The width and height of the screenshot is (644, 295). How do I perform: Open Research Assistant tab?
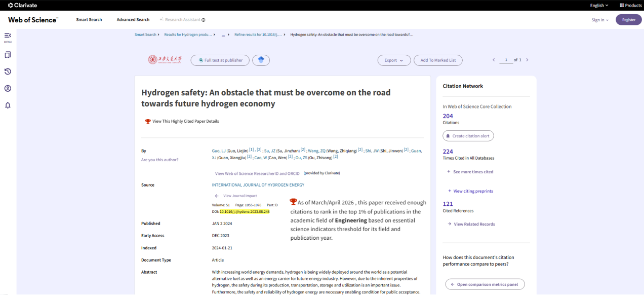[x=180, y=20]
